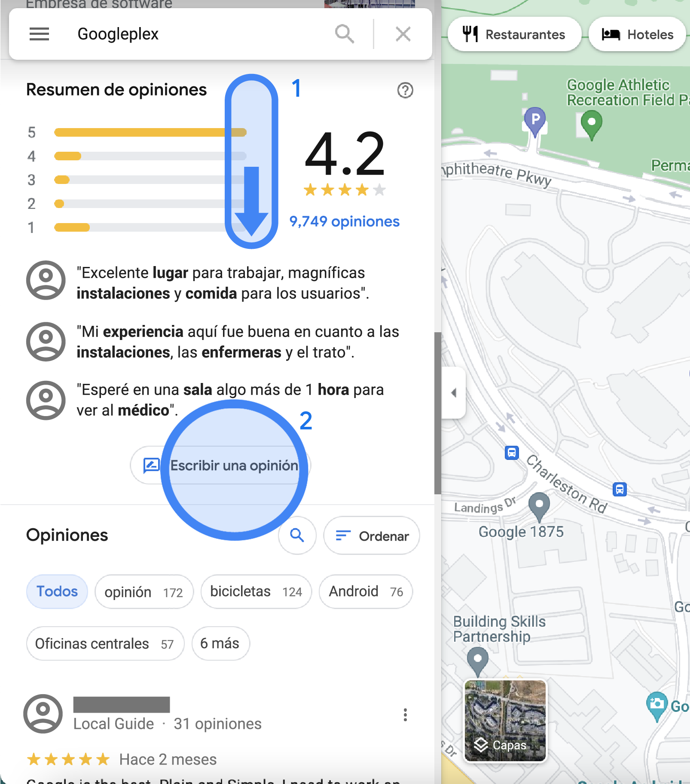This screenshot has height=784, width=690.
Task: Open the Capas layers thumbnail
Action: 505,721
